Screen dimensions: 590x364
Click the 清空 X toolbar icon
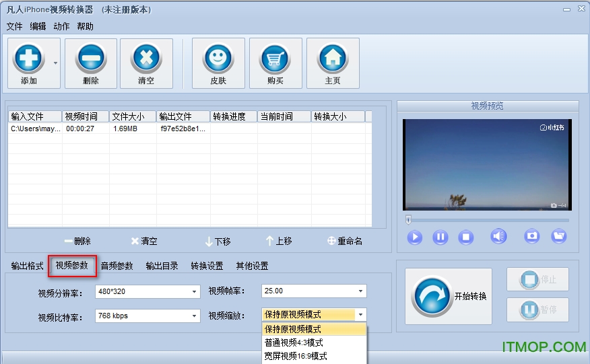[x=146, y=59]
